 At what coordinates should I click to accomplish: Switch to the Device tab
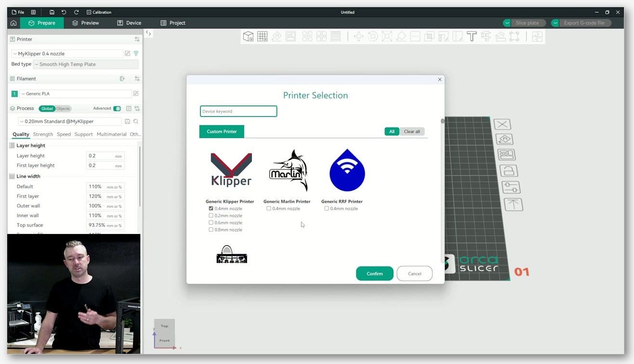129,23
